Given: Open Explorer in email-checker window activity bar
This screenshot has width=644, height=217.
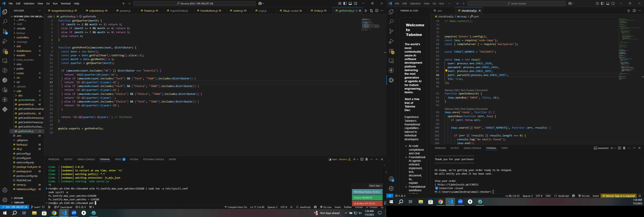Looking at the screenshot, I should (x=391, y=12).
